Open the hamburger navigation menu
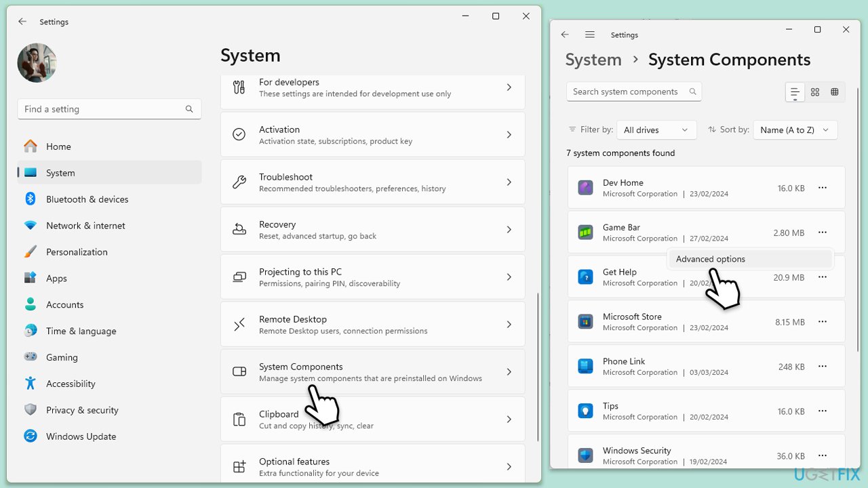Image resolution: width=868 pixels, height=488 pixels. pyautogui.click(x=590, y=35)
